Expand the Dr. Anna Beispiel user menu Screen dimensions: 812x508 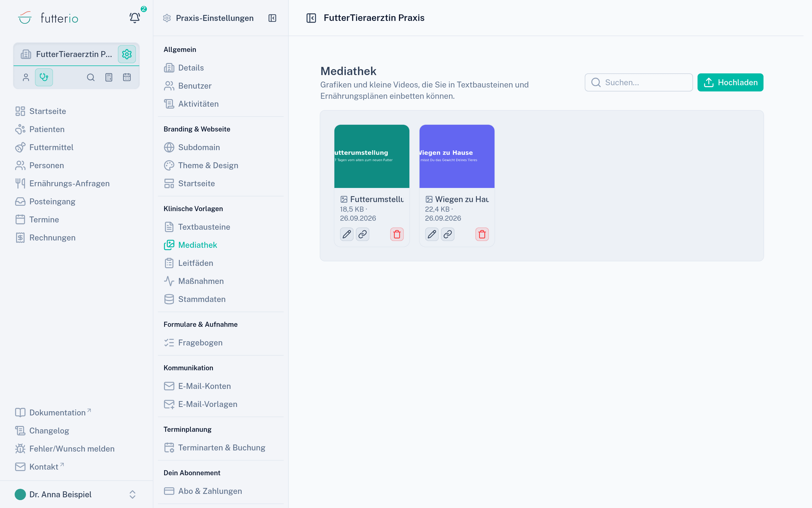click(x=76, y=494)
